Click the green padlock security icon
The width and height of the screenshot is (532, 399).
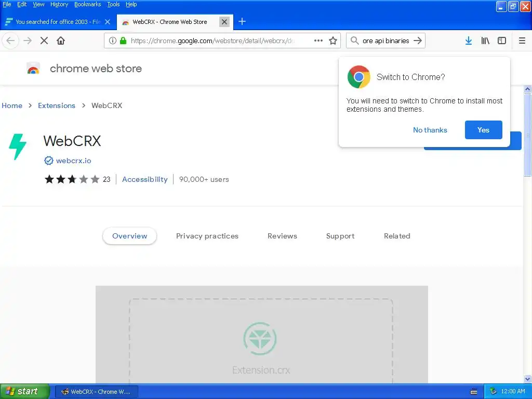(123, 41)
